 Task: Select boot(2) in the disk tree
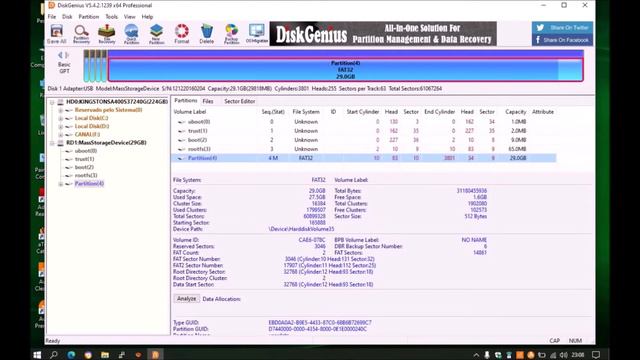pyautogui.click(x=84, y=167)
